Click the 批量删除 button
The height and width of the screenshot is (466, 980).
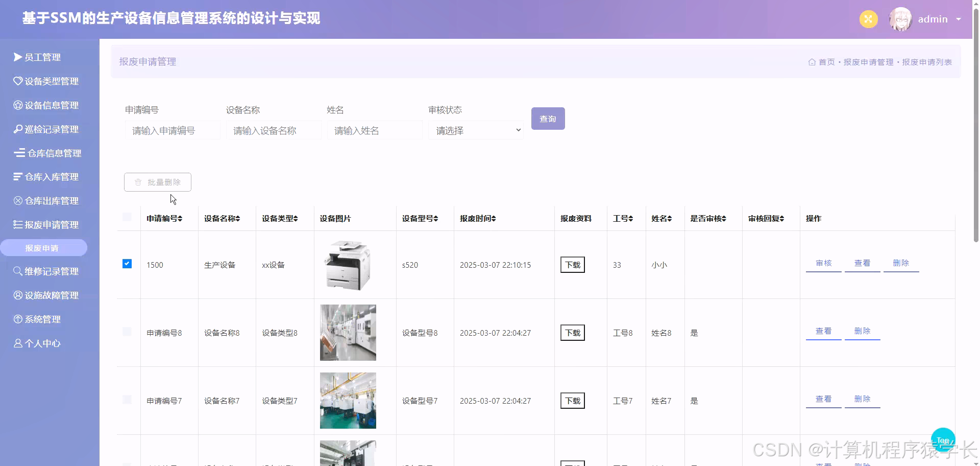158,182
